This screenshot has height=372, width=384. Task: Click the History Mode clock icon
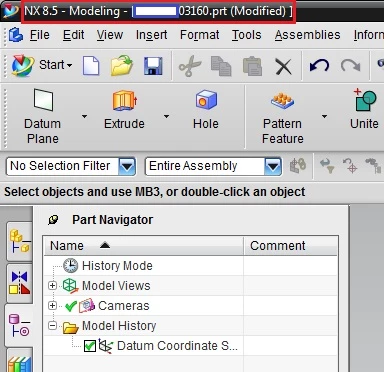click(71, 266)
